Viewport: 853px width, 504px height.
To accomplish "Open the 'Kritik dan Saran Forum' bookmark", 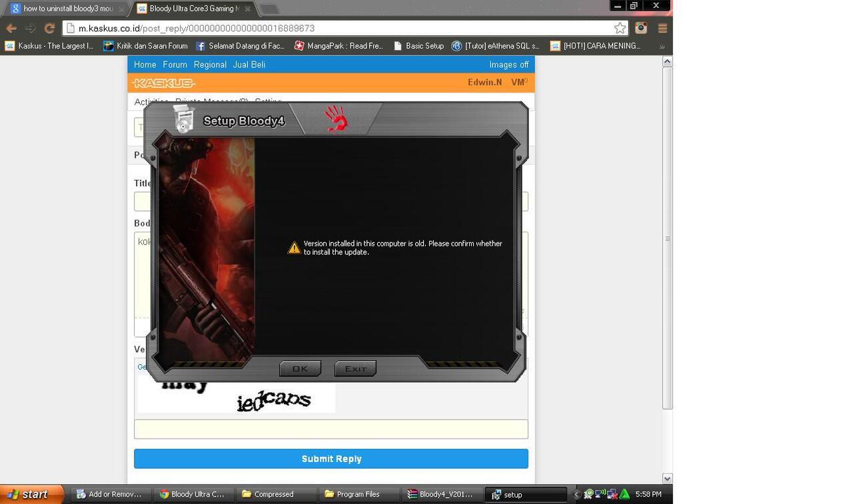I will 145,46.
